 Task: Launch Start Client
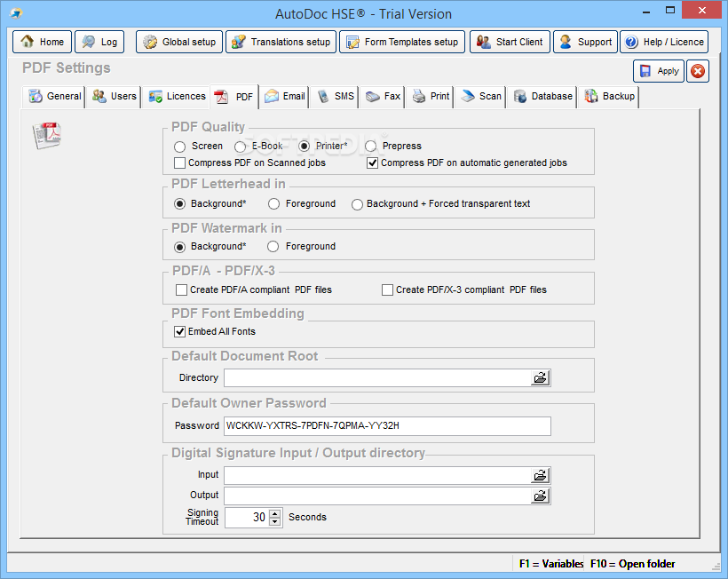pyautogui.click(x=510, y=42)
